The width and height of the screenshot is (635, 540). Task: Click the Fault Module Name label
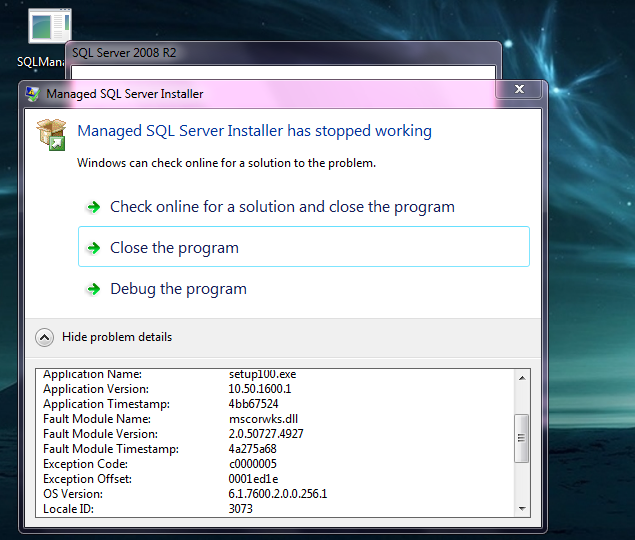point(97,419)
